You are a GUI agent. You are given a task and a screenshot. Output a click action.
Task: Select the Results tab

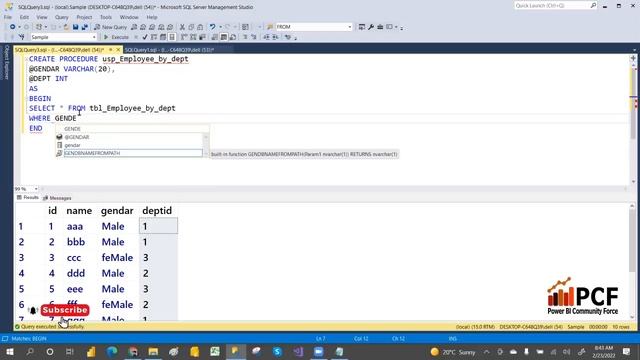[x=28, y=198]
